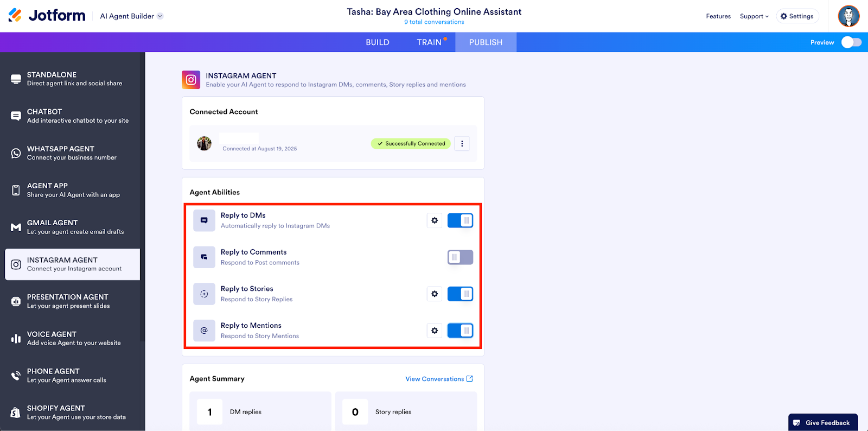The width and height of the screenshot is (868, 431).
Task: Open Reply to Stories gear settings
Action: click(435, 294)
